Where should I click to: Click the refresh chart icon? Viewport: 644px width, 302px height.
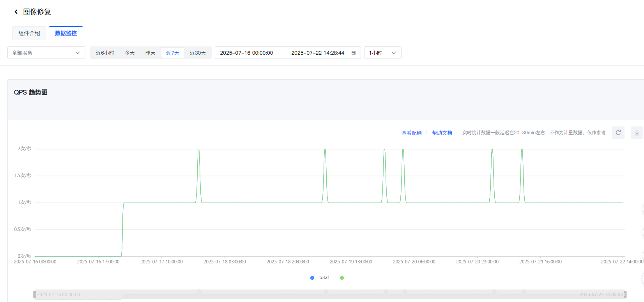tap(618, 133)
